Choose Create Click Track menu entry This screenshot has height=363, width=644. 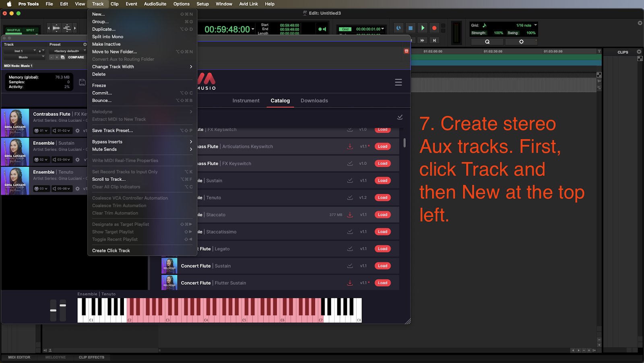point(142,250)
